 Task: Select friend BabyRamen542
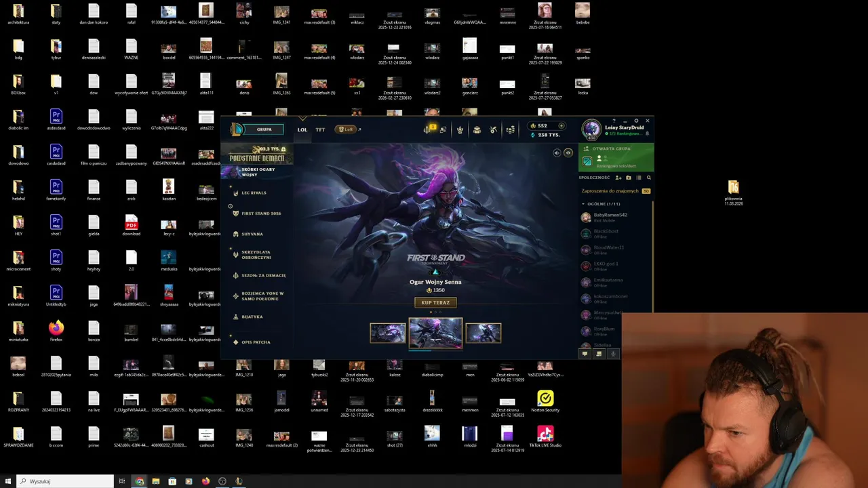[614, 217]
